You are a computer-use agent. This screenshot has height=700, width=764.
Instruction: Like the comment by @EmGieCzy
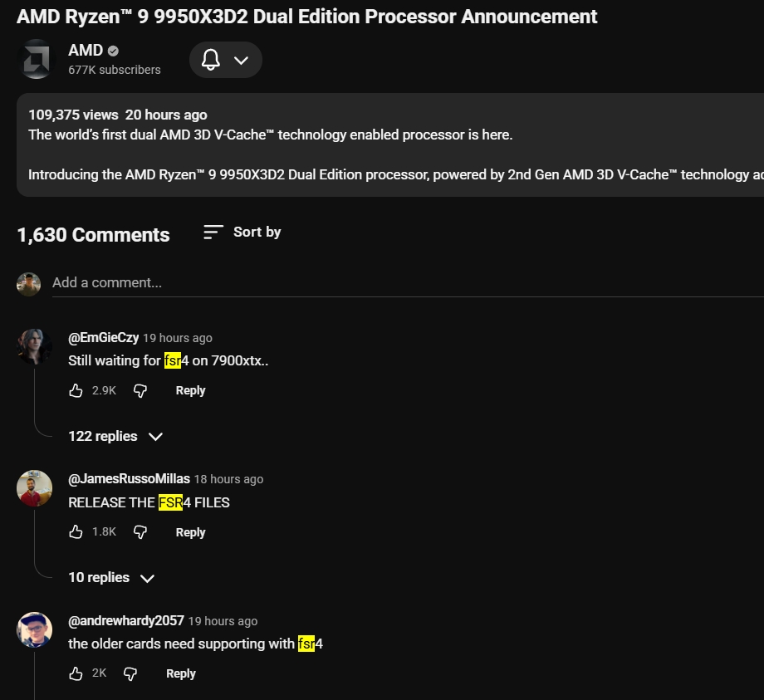click(x=76, y=390)
